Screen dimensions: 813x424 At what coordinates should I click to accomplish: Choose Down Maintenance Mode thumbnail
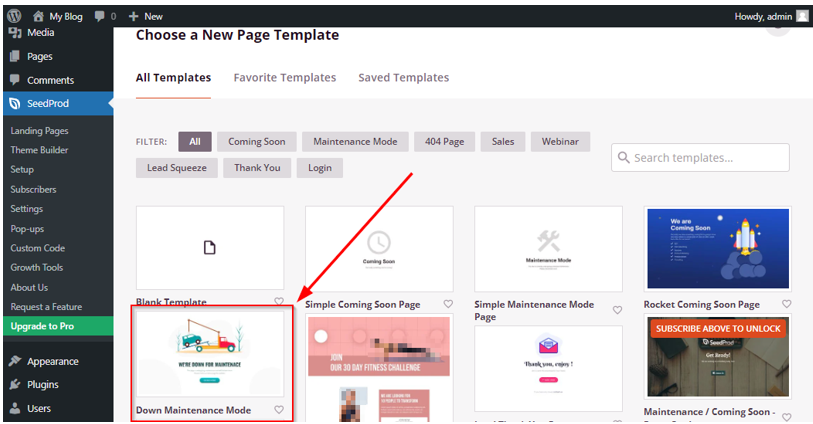point(210,354)
